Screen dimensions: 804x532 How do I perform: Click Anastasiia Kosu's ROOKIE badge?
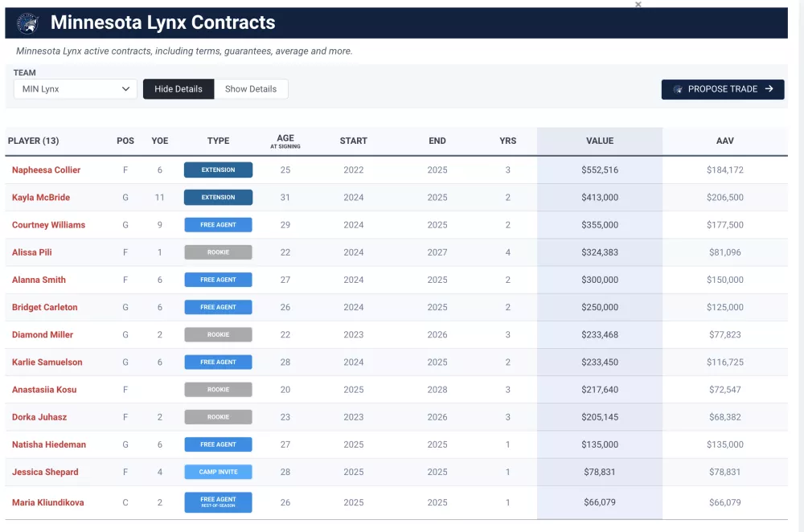(x=218, y=390)
